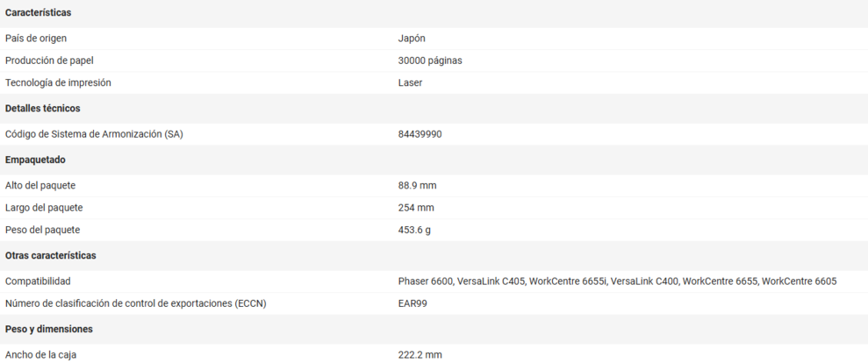
Task: Select the Tecnología de impresión label
Action: point(58,82)
